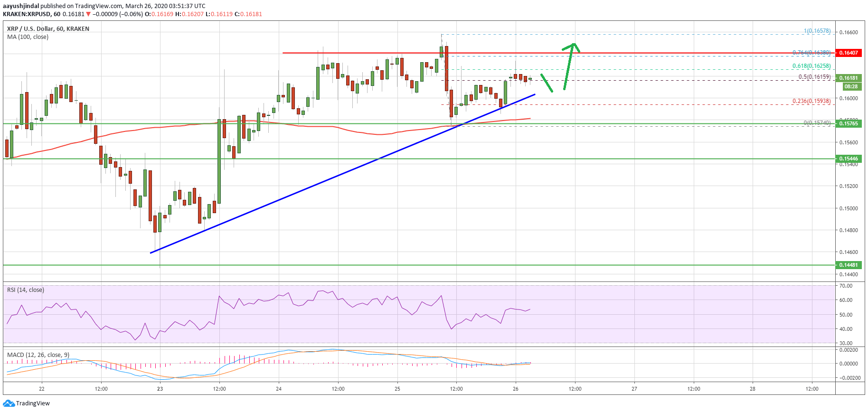Click the red 0.16407 resistance price tag
Viewport: 868px width, 412px height.
tap(849, 53)
